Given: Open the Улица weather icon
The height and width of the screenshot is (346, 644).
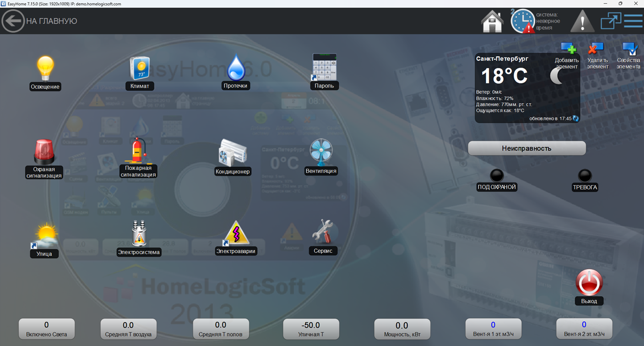Looking at the screenshot, I should tap(45, 236).
